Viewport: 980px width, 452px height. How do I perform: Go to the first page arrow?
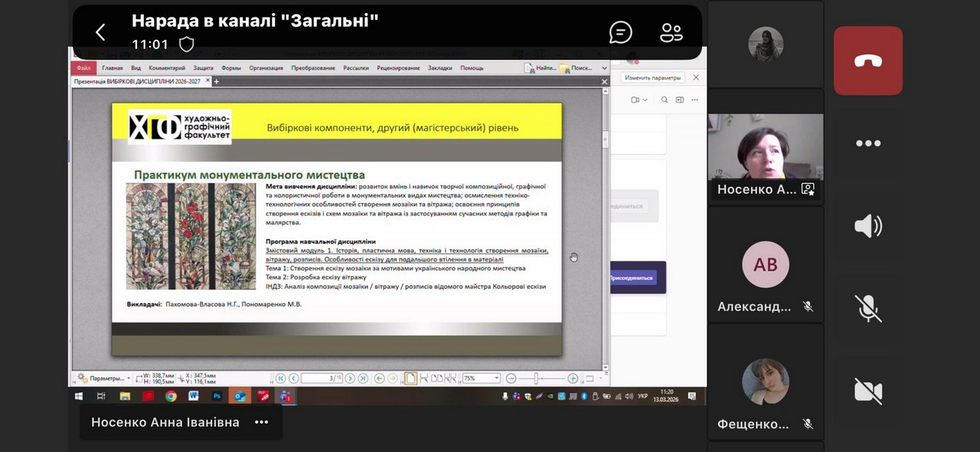pyautogui.click(x=281, y=378)
